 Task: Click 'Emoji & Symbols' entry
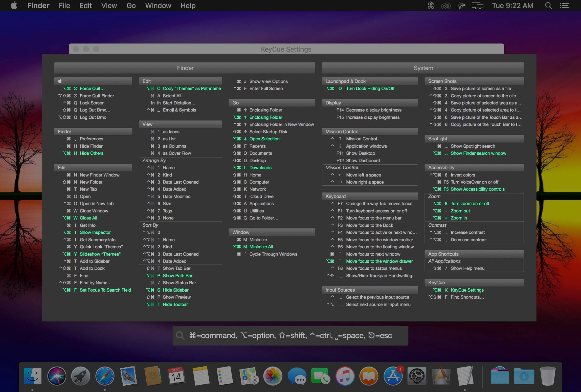tap(180, 110)
